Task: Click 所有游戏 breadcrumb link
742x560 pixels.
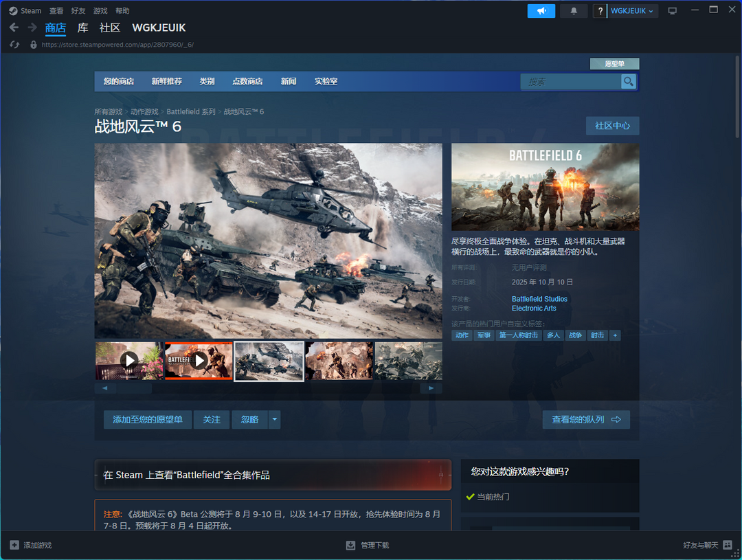Action: [x=108, y=112]
